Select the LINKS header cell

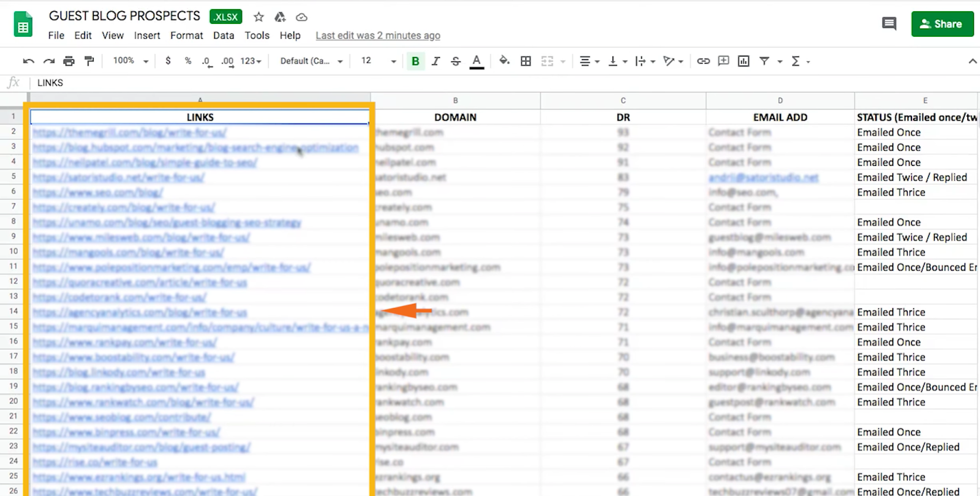200,117
